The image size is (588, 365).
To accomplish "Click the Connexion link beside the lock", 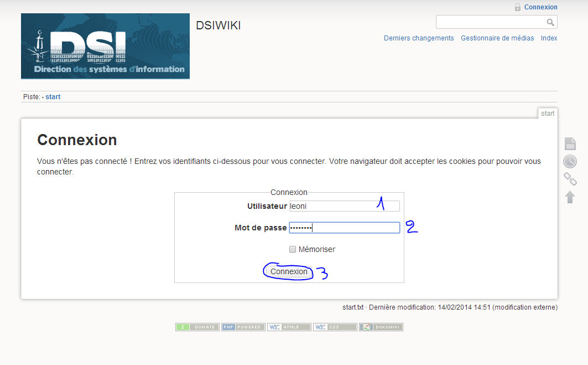I will click(x=540, y=7).
